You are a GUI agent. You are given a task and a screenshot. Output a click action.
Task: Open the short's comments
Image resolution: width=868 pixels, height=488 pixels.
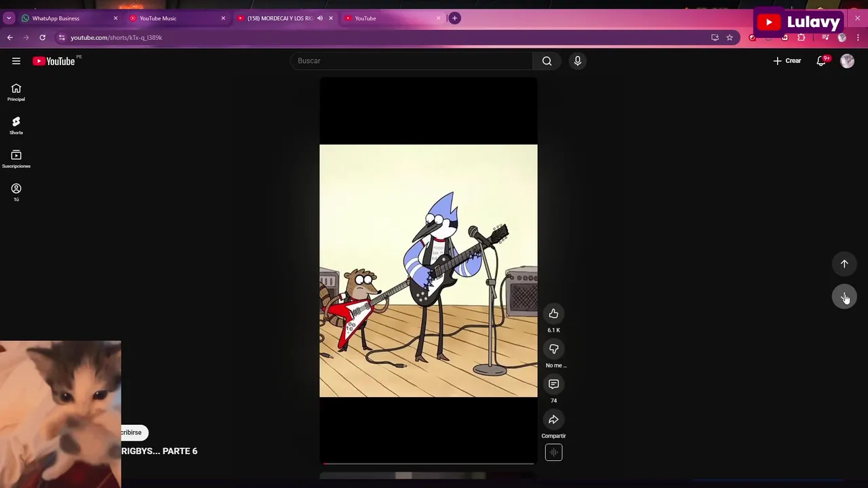pyautogui.click(x=553, y=384)
